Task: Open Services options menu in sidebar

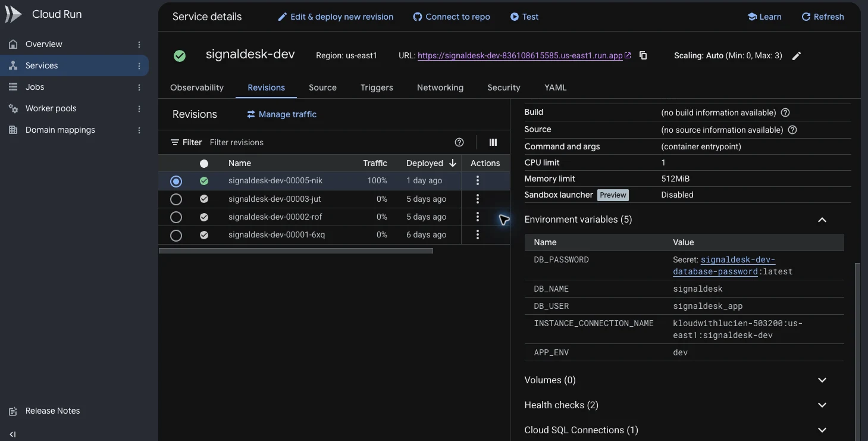Action: click(x=139, y=65)
